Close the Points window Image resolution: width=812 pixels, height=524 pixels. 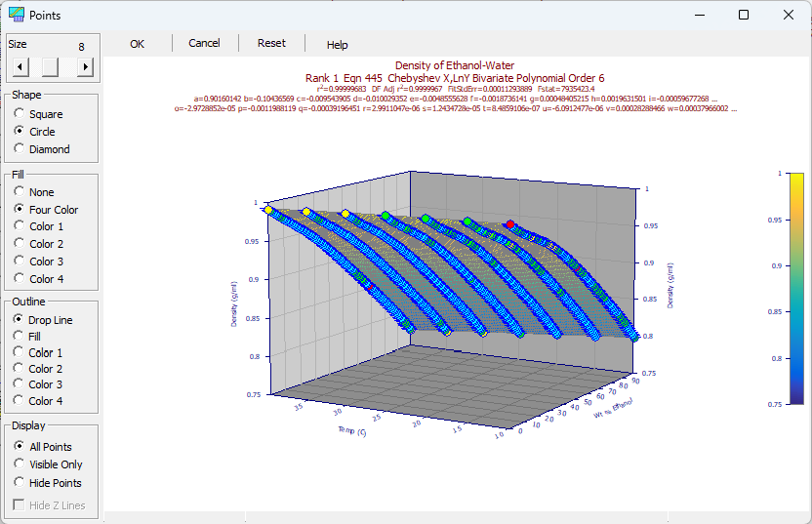pos(789,15)
